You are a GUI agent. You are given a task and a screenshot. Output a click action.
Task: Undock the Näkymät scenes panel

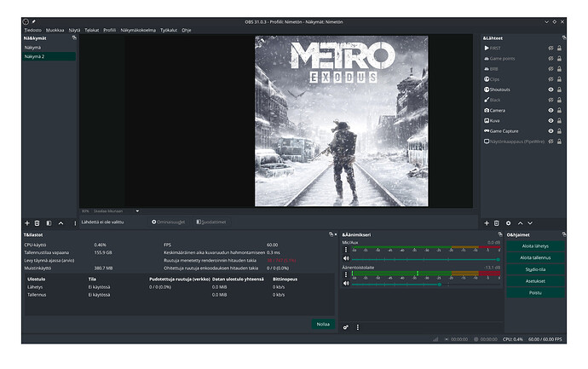(74, 37)
